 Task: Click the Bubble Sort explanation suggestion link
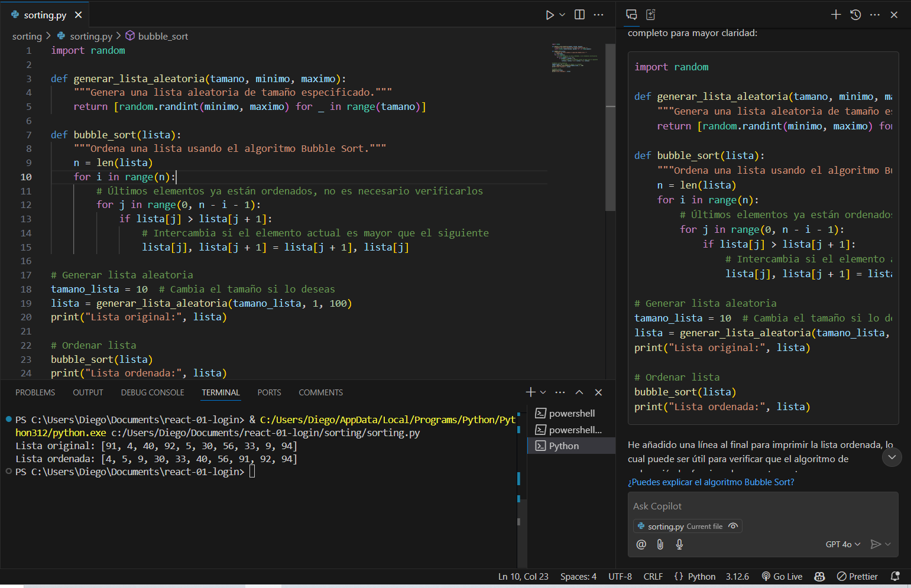pyautogui.click(x=711, y=482)
